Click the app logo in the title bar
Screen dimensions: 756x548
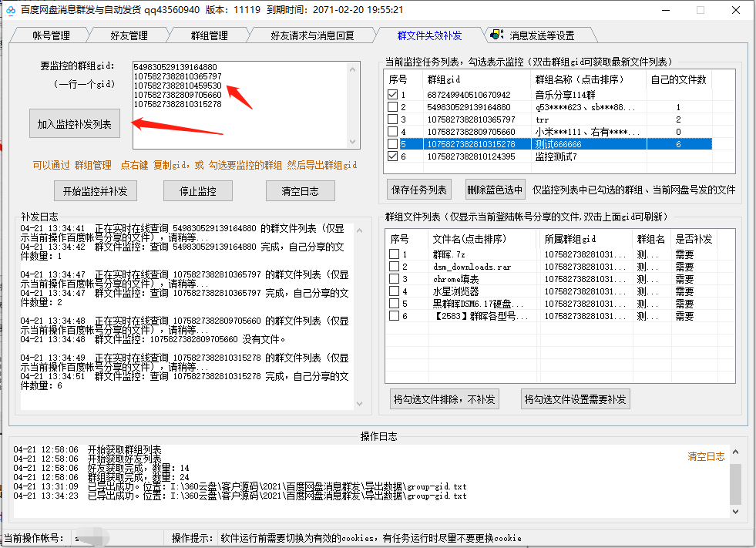coord(10,10)
